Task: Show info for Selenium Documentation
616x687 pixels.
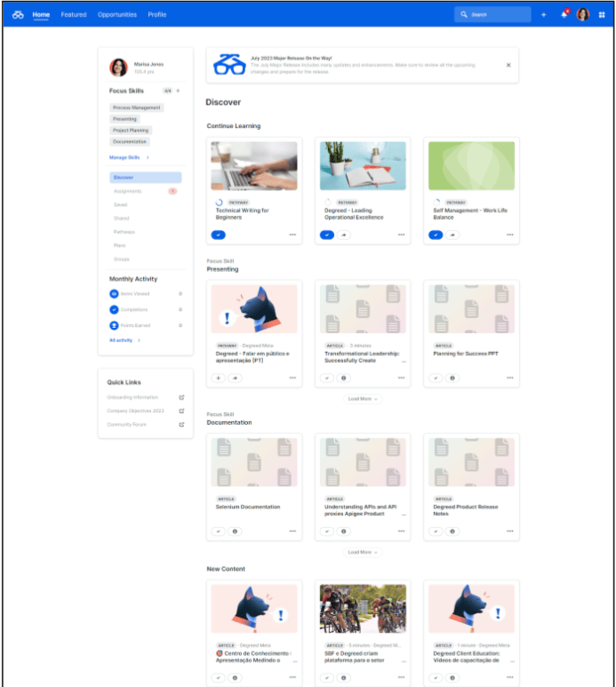Action: click(236, 531)
